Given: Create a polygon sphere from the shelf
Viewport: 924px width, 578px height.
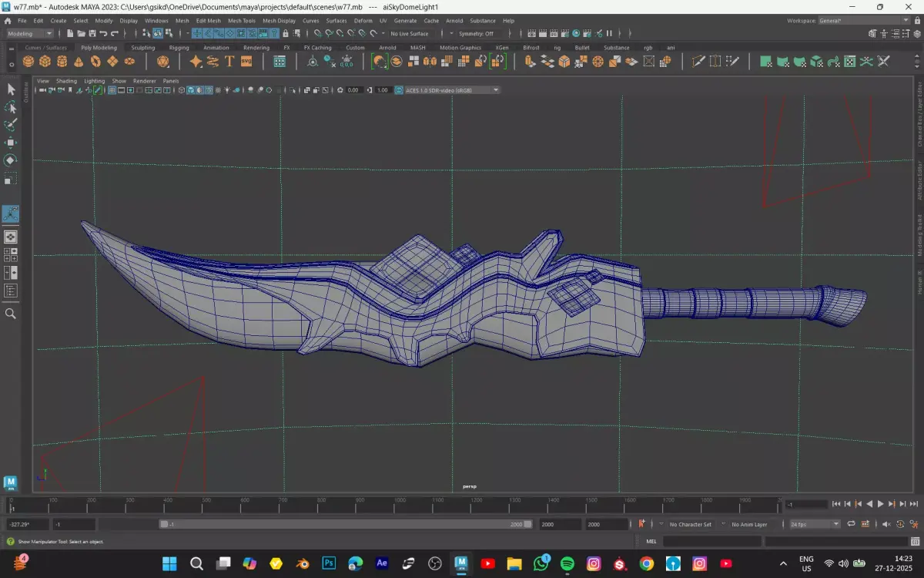Looking at the screenshot, I should point(28,62).
